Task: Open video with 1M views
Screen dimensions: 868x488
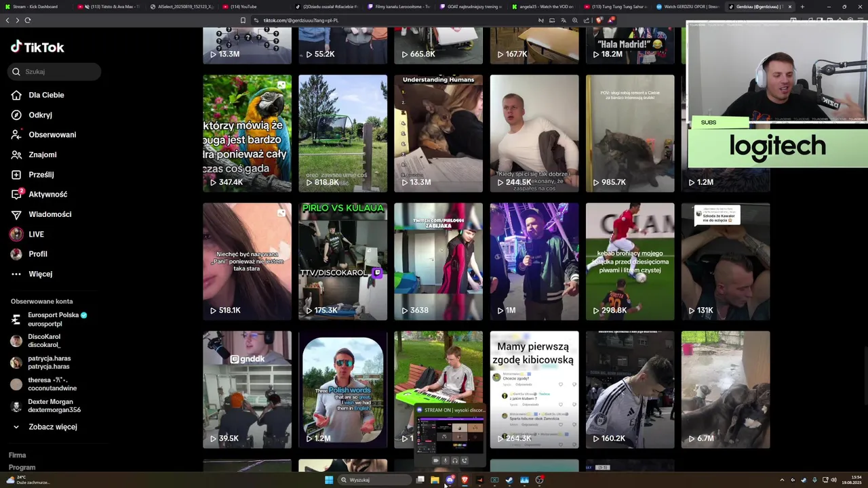Action: pos(534,262)
